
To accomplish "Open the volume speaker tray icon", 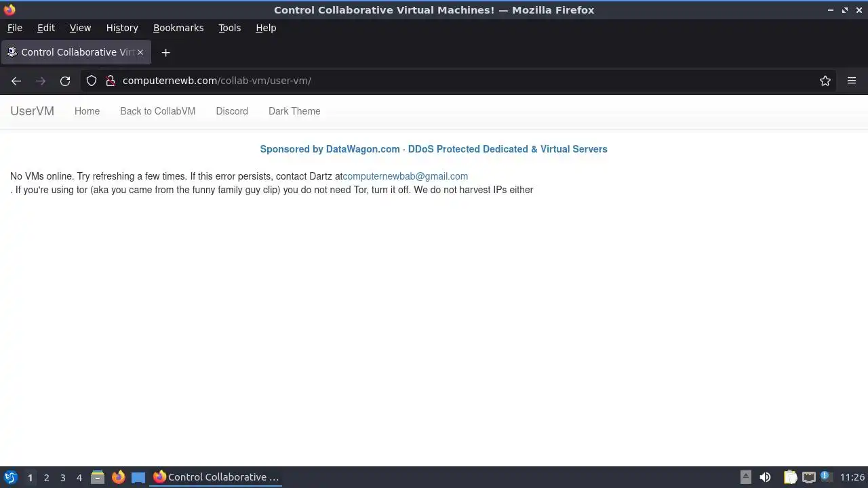I will pos(765,477).
